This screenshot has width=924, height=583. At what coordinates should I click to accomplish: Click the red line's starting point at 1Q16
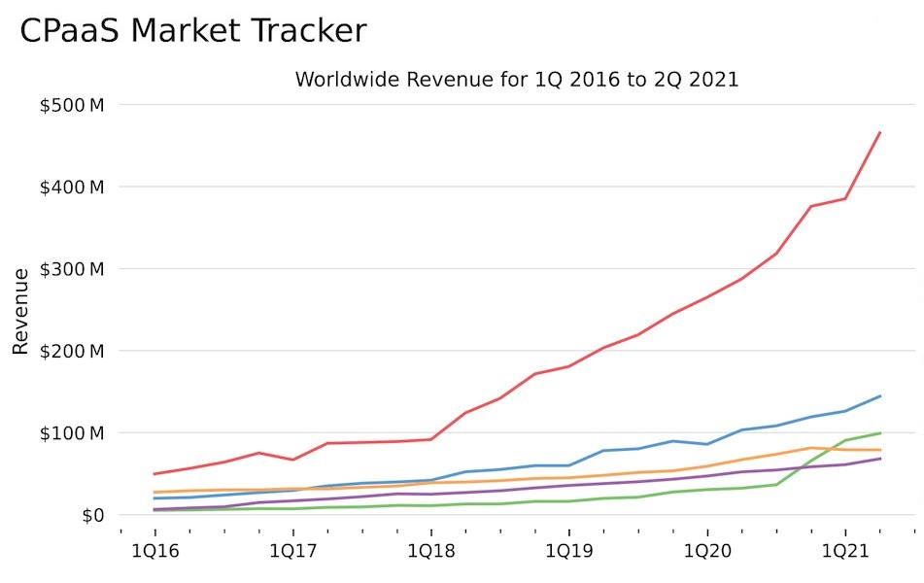pyautogui.click(x=154, y=474)
